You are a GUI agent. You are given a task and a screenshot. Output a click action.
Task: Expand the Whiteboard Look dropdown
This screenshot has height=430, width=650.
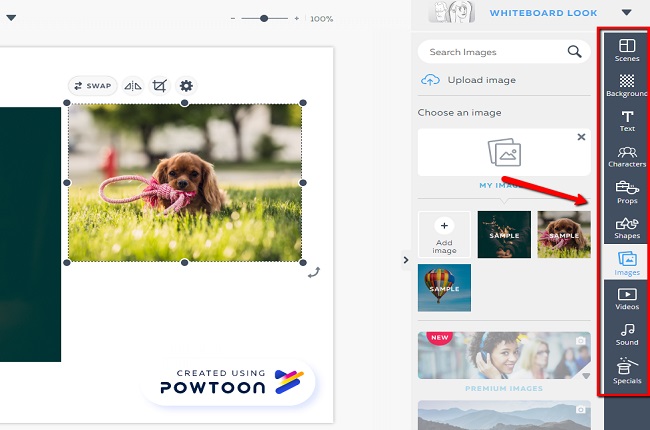(x=626, y=13)
